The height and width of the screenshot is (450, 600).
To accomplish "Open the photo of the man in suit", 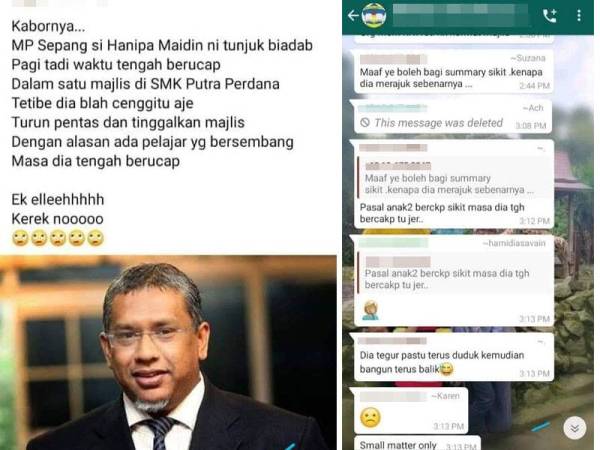I will [x=168, y=352].
